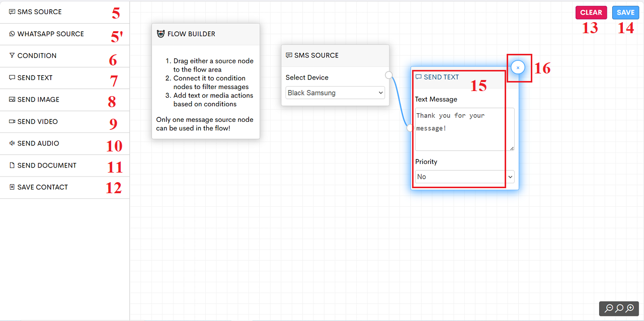Click the WhatsApp Source sidebar icon

point(12,34)
